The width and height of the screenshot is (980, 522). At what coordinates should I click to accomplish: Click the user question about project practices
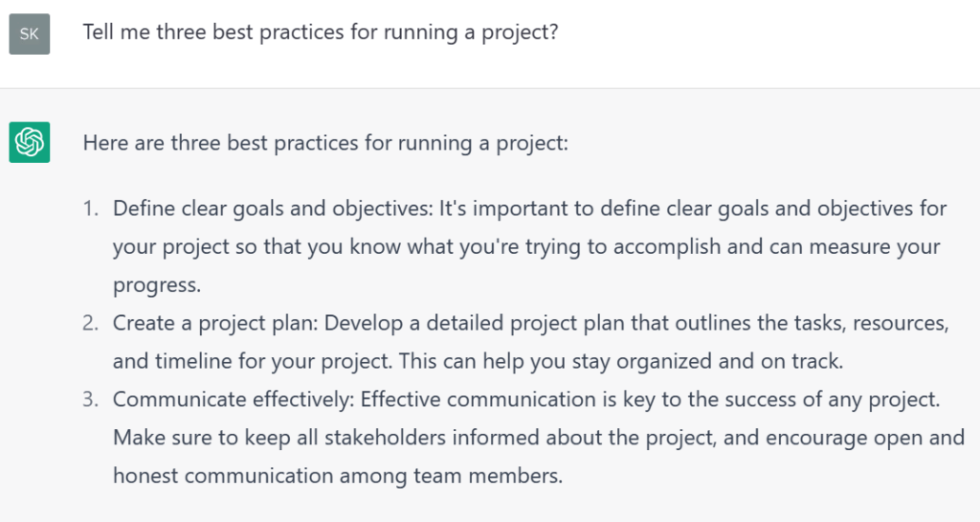coord(320,32)
